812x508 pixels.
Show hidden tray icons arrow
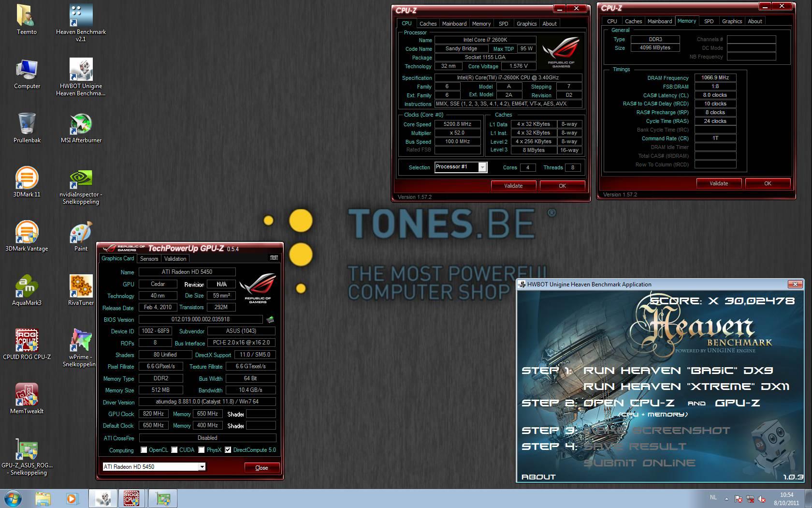coord(726,499)
